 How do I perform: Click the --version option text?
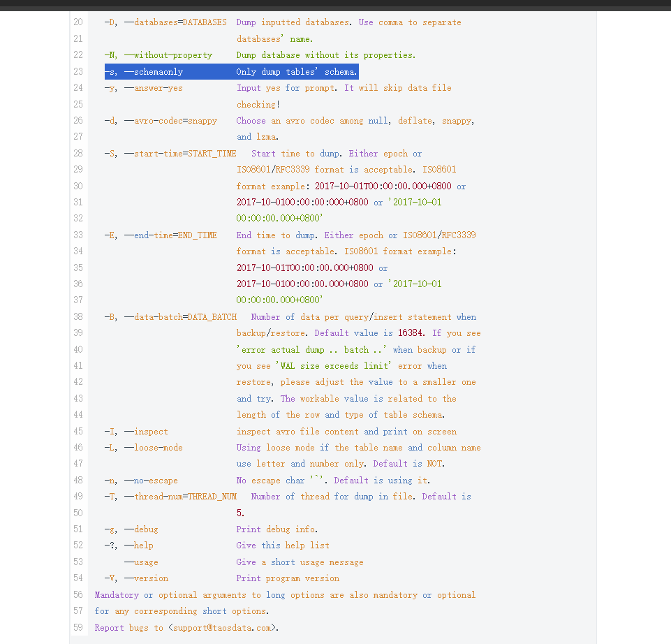[x=146, y=578]
